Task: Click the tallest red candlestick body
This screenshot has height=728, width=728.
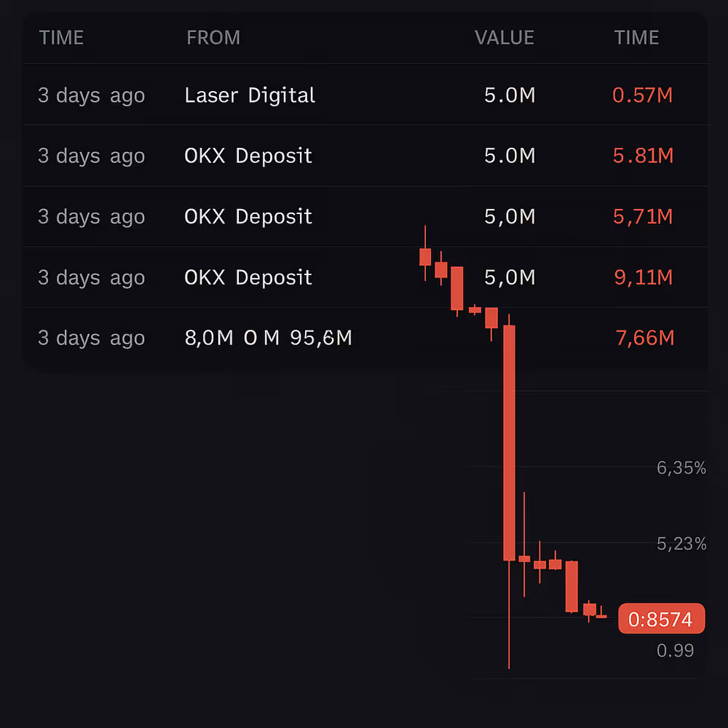Action: point(509,443)
